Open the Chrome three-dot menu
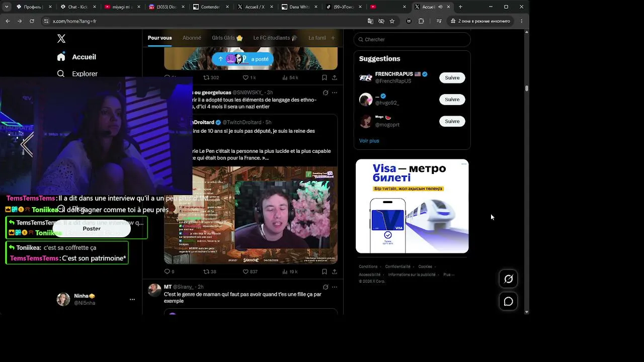Screen dimensions: 644x362 point(522,21)
